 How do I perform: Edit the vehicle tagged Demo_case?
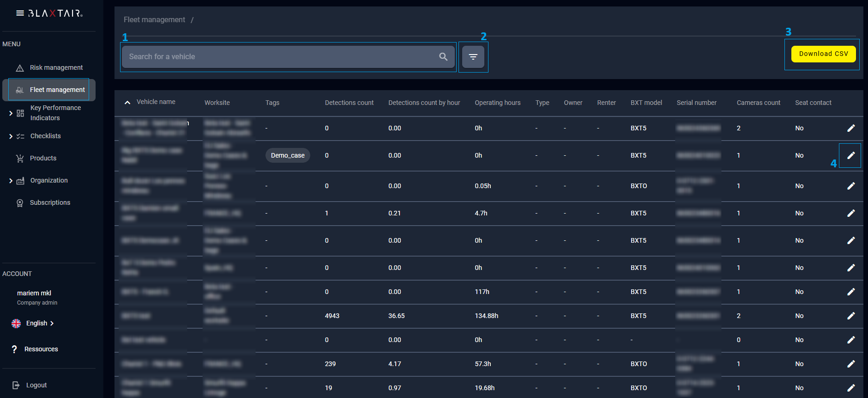850,155
